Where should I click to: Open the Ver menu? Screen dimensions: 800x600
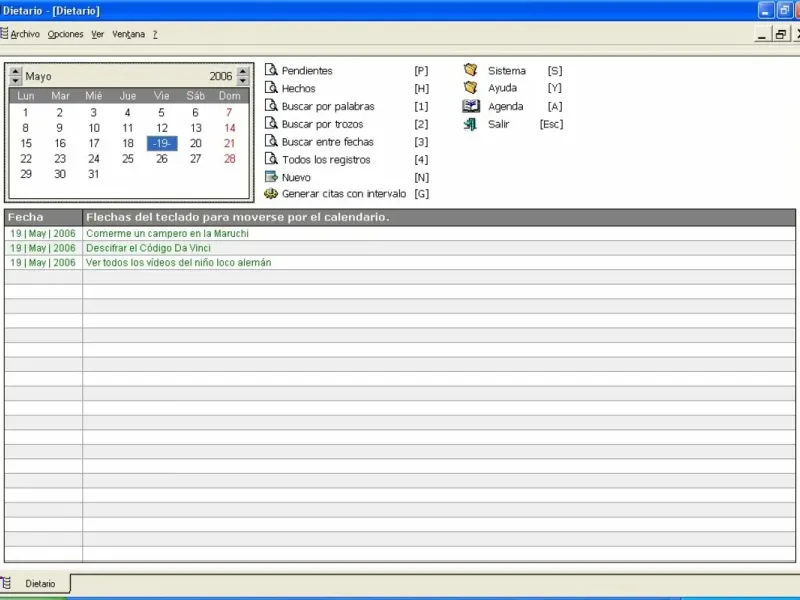97,34
